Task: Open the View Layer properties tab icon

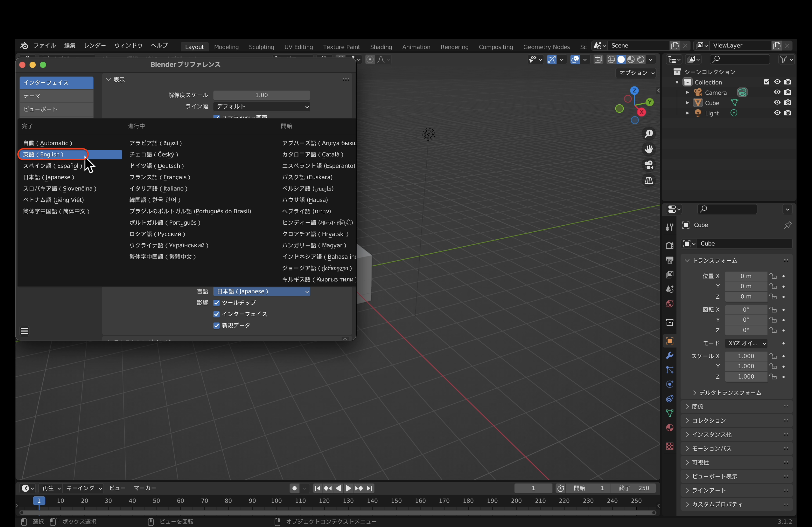Action: [669, 275]
